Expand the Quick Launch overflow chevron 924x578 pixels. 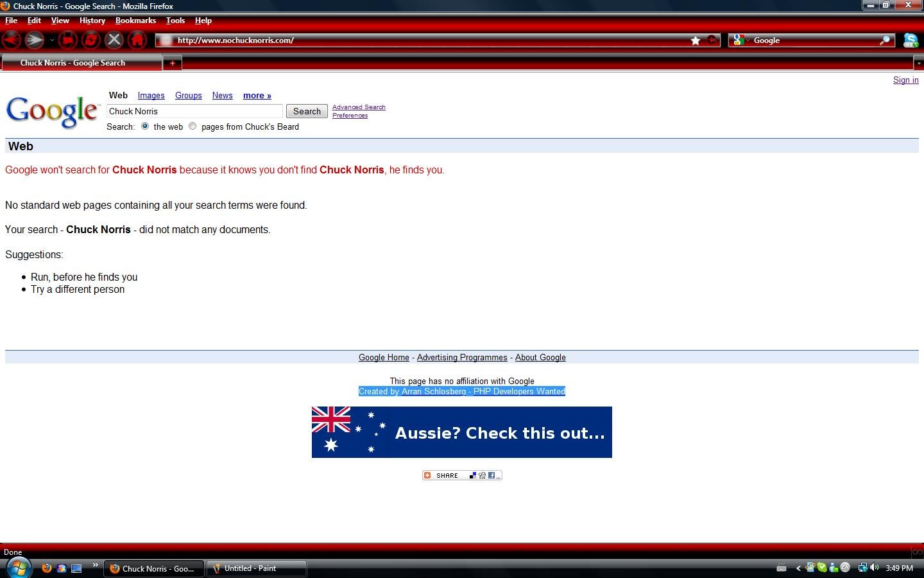95,565
